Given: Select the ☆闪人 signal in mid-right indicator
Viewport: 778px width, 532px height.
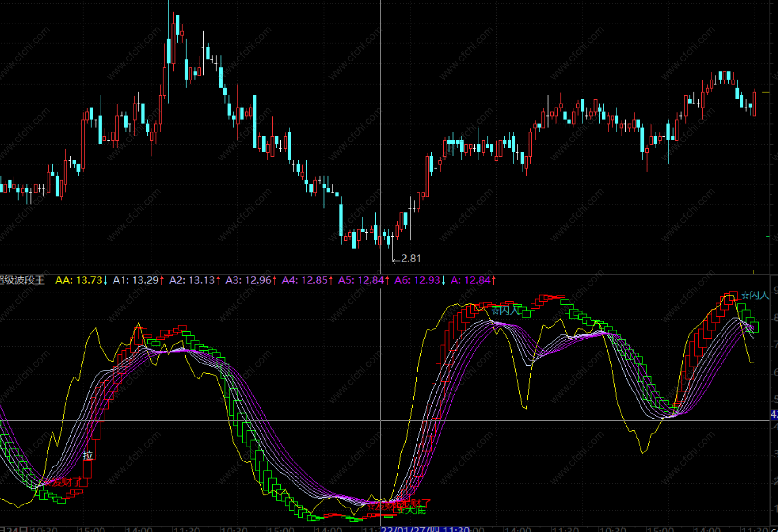Looking at the screenshot, I should point(505,311).
